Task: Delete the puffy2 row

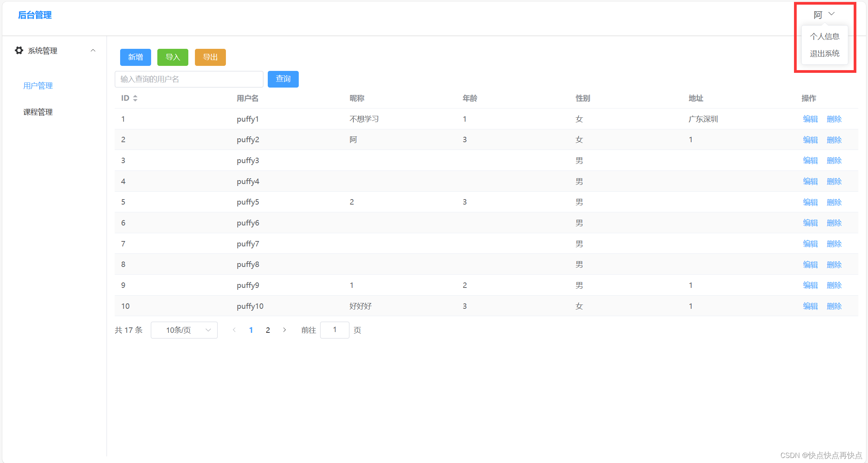Action: [834, 140]
